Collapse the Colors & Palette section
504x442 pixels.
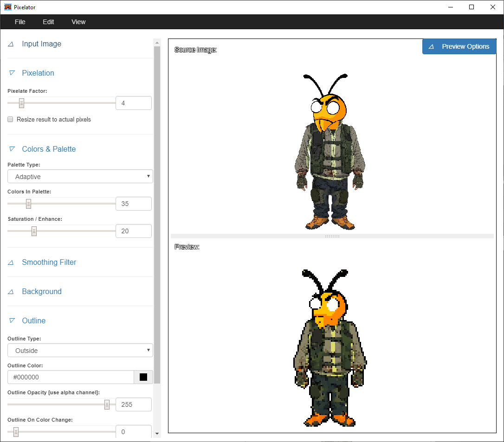pyautogui.click(x=49, y=149)
